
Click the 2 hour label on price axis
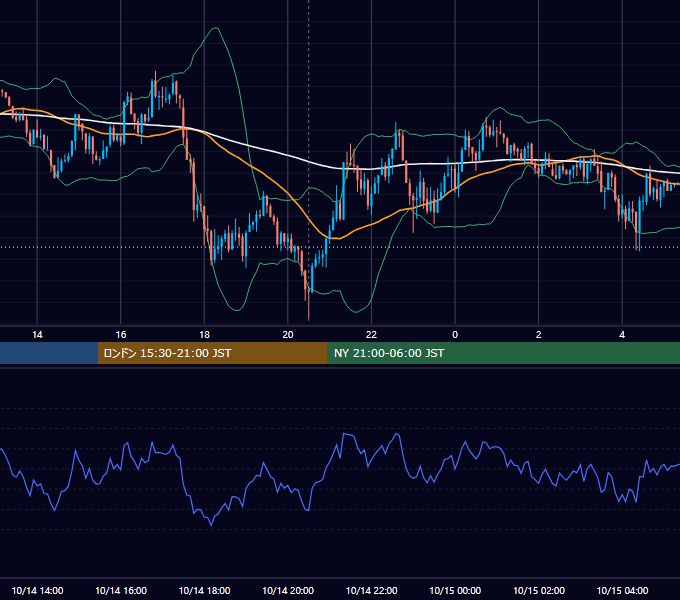[539, 335]
